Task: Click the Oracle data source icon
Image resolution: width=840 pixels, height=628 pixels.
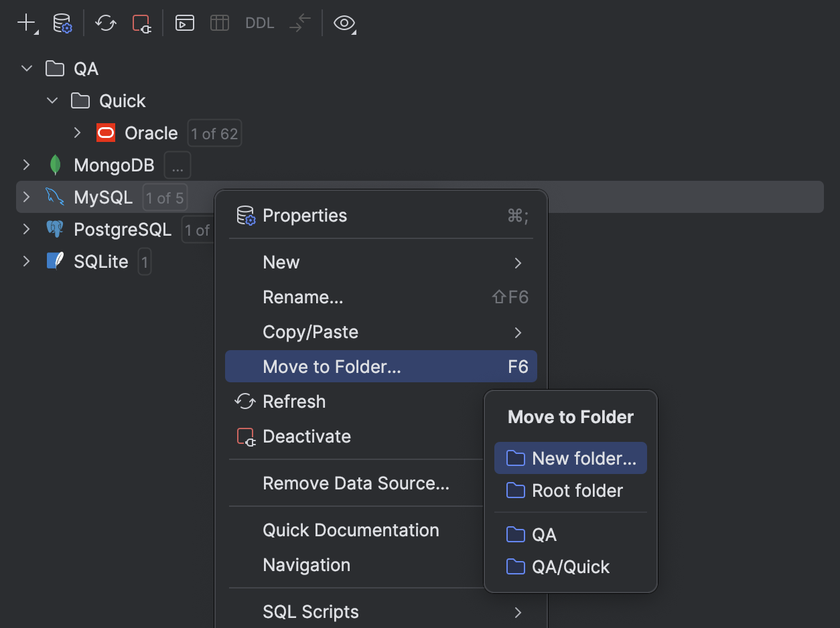Action: pos(105,133)
